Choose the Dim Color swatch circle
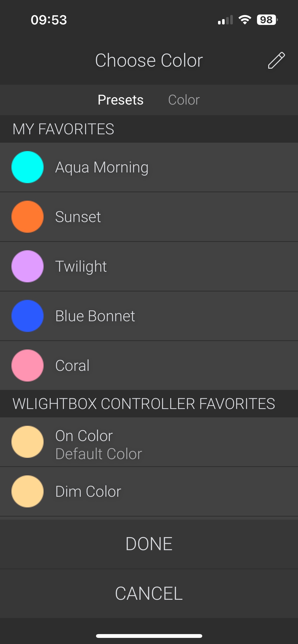Image resolution: width=298 pixels, height=644 pixels. pyautogui.click(x=28, y=491)
